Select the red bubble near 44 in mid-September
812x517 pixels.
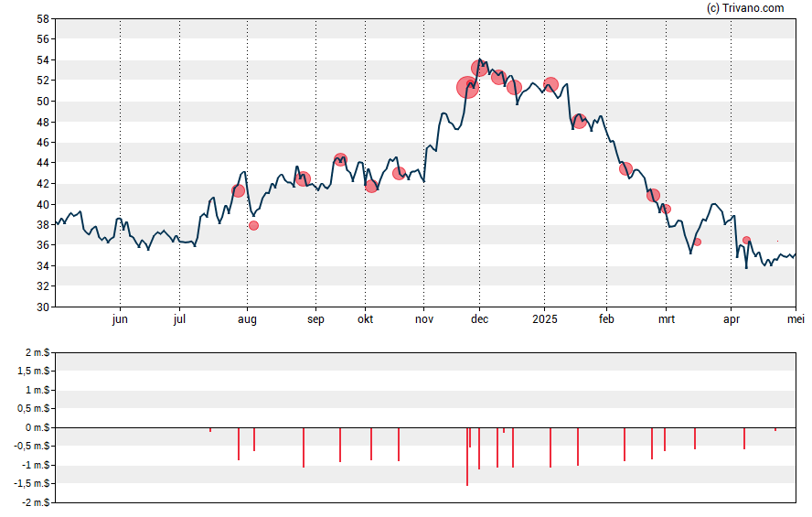340,159
